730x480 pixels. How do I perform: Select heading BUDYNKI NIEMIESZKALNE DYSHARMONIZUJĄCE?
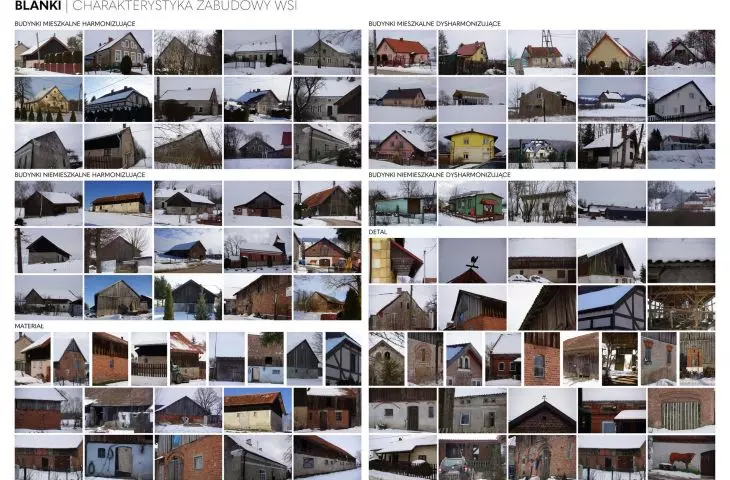[x=439, y=175]
